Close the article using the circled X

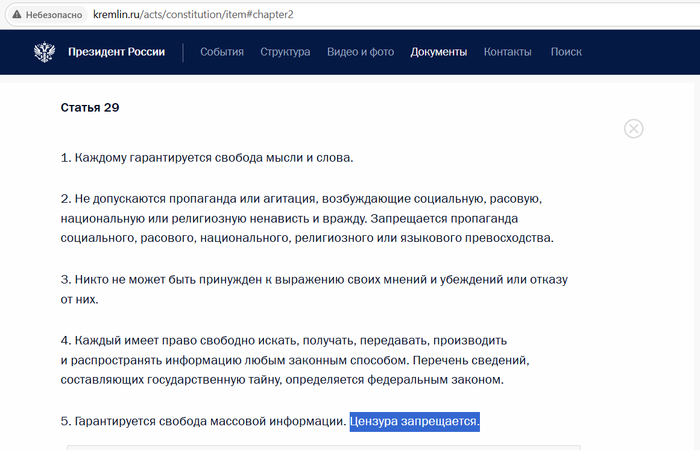point(633,128)
